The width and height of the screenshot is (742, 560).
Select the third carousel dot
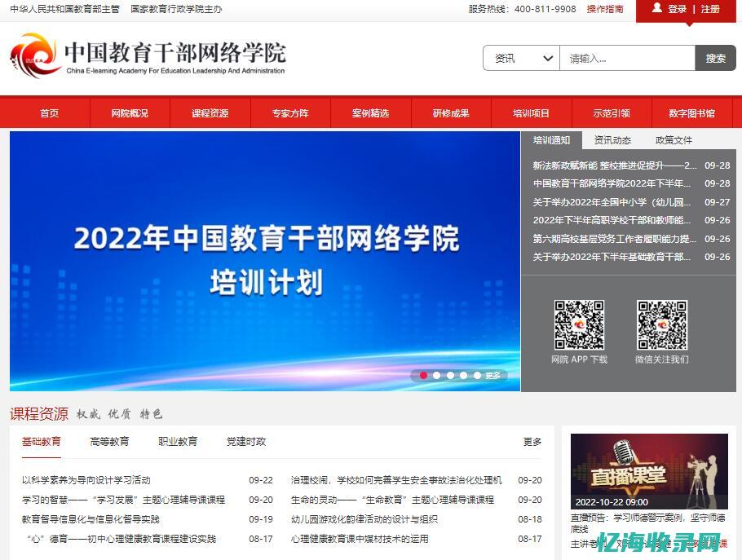(450, 375)
